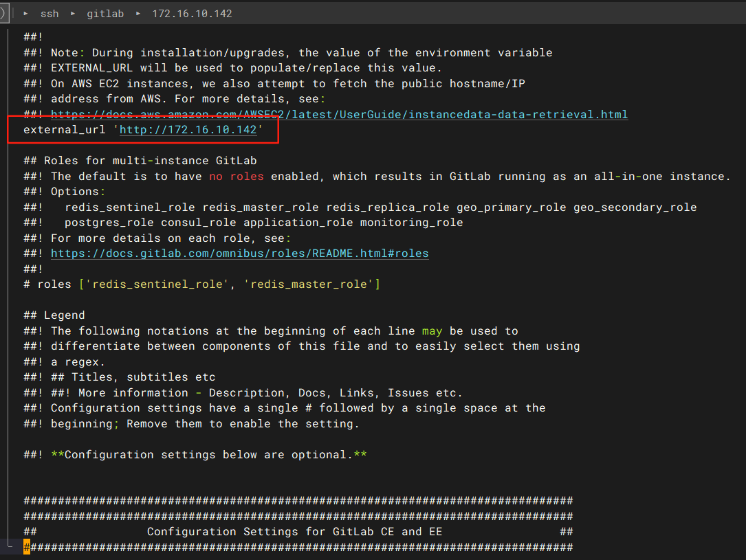Click "monitoring_role" in the Options list
Image resolution: width=746 pixels, height=560 pixels.
point(412,223)
